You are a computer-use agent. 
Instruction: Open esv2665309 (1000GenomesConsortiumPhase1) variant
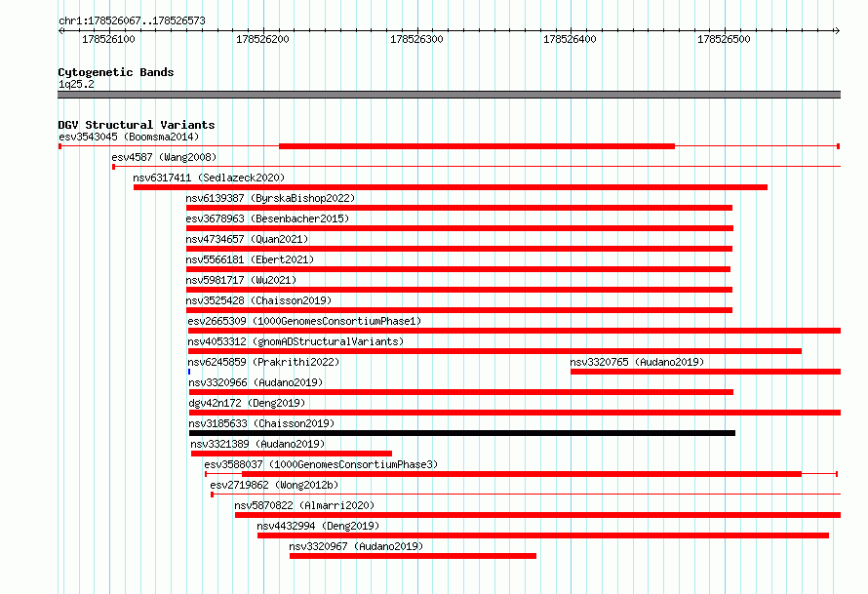click(304, 321)
